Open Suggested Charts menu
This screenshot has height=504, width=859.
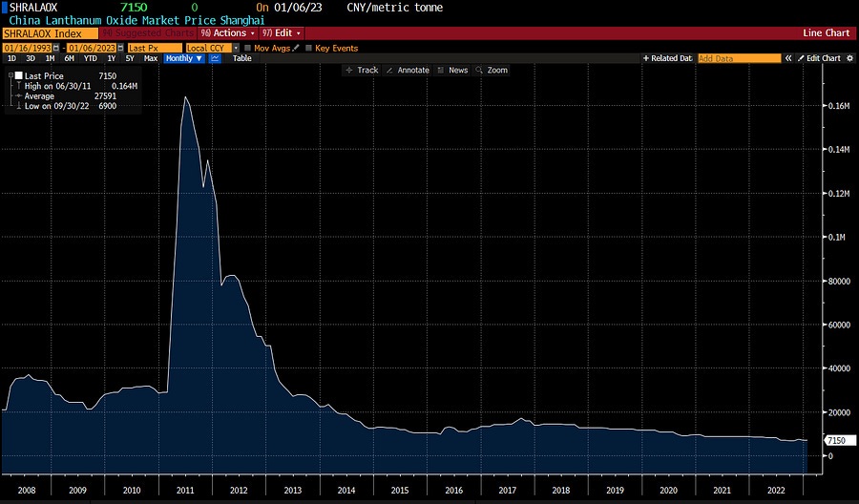point(149,32)
